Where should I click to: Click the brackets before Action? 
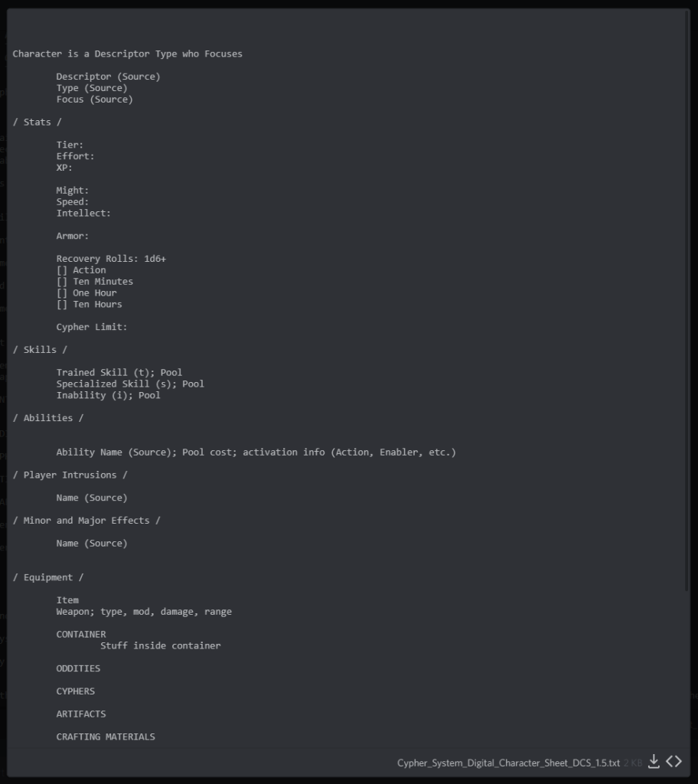[x=62, y=270]
